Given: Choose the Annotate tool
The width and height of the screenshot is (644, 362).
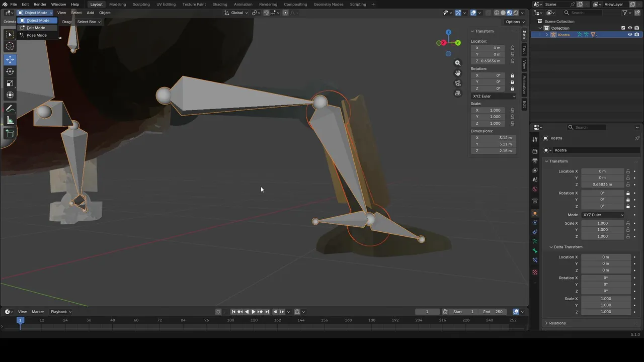Looking at the screenshot, I should 10,109.
